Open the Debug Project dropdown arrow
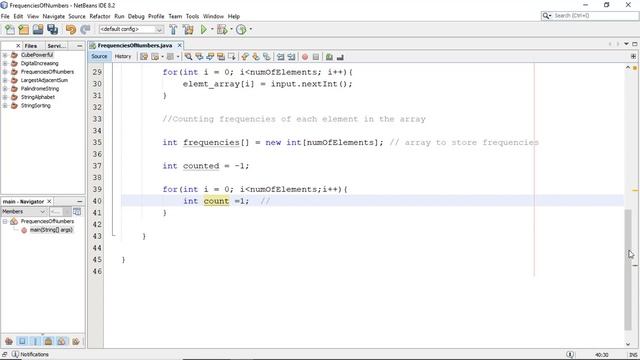Screen dimensions: 640x360 click(231, 29)
